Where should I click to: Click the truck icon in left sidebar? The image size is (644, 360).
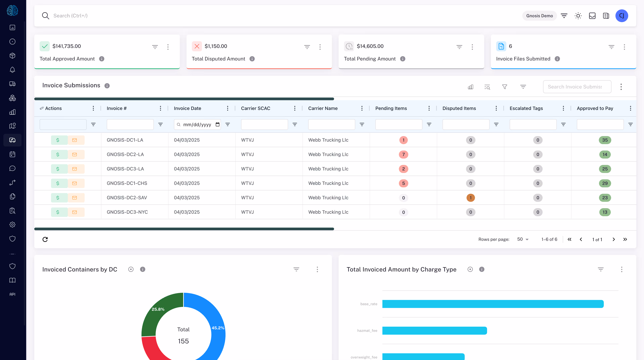point(12,84)
